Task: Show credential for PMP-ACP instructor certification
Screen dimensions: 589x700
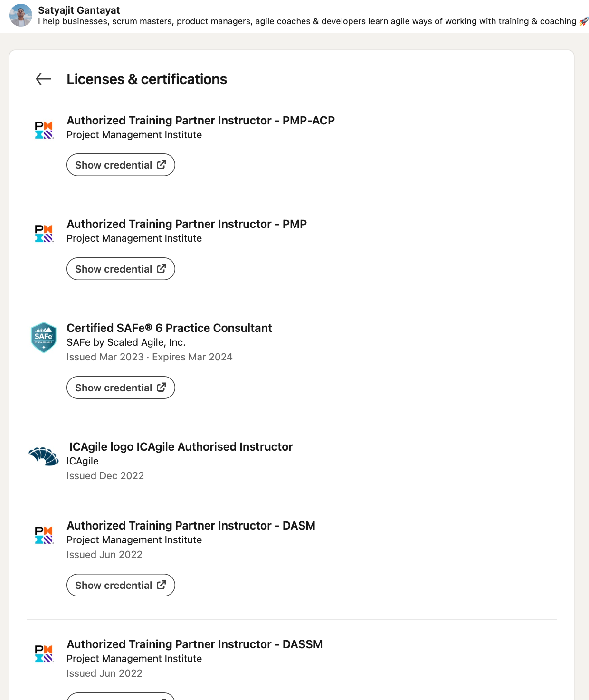Action: [x=121, y=165]
